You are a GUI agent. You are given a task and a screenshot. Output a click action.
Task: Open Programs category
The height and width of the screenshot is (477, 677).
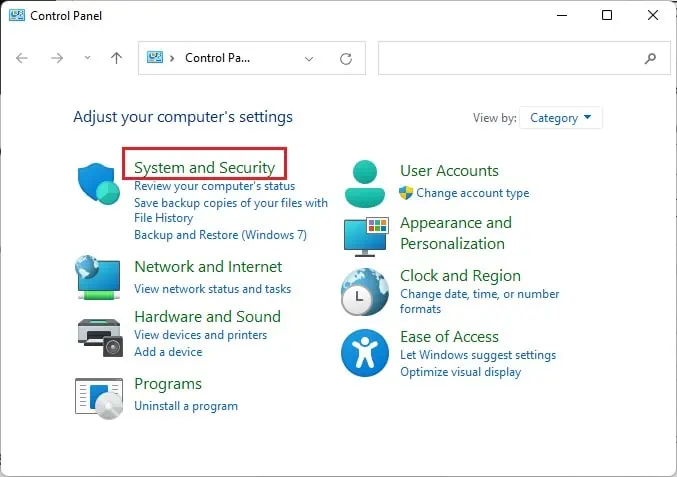pos(168,384)
